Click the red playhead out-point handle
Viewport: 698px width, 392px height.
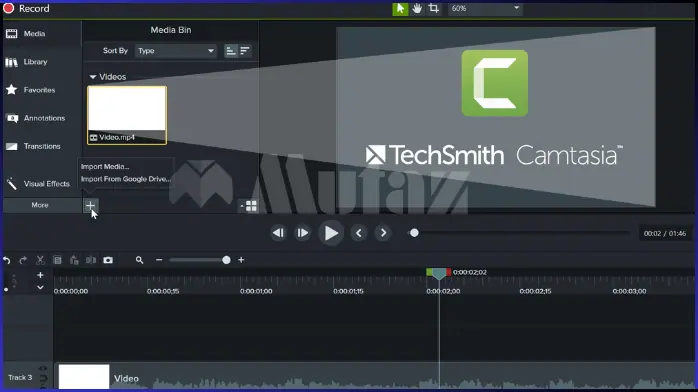[x=449, y=272]
